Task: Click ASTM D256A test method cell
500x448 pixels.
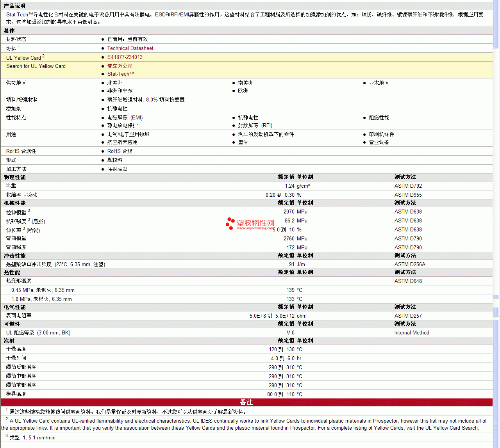Action: [410, 264]
